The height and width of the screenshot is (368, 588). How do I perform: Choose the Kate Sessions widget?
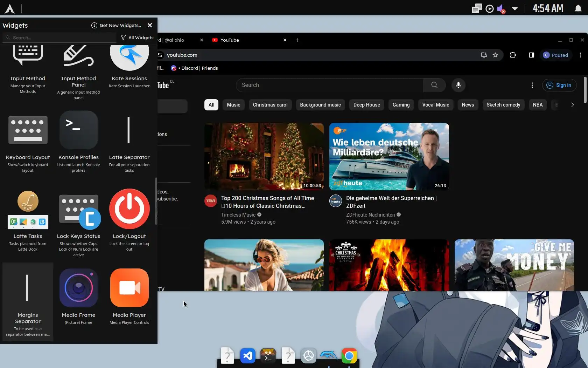129,68
